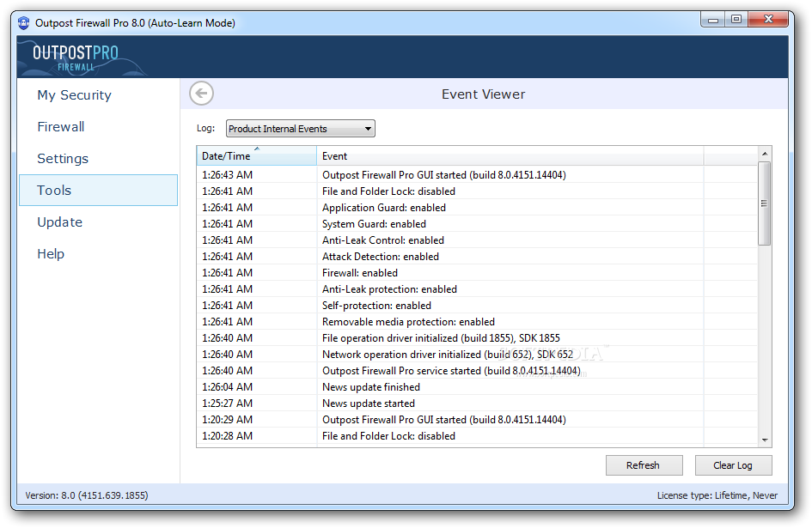
Task: Click the Outpost shield icon in title bar
Action: (x=24, y=23)
